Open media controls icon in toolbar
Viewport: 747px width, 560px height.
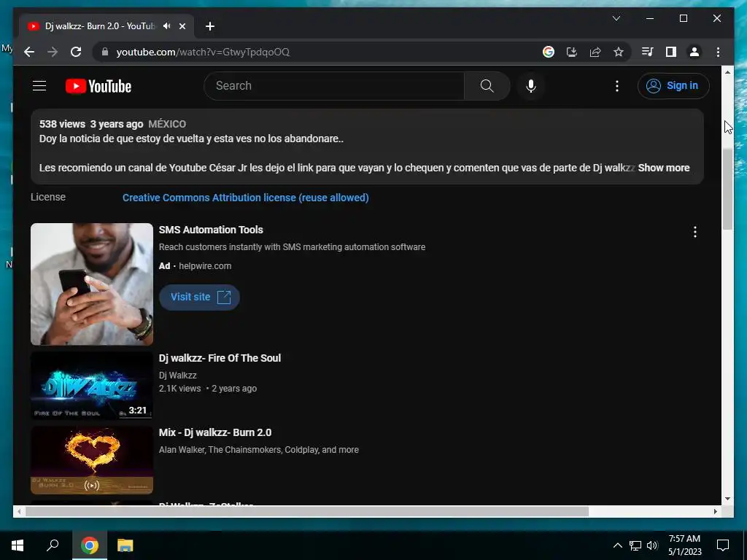click(648, 52)
